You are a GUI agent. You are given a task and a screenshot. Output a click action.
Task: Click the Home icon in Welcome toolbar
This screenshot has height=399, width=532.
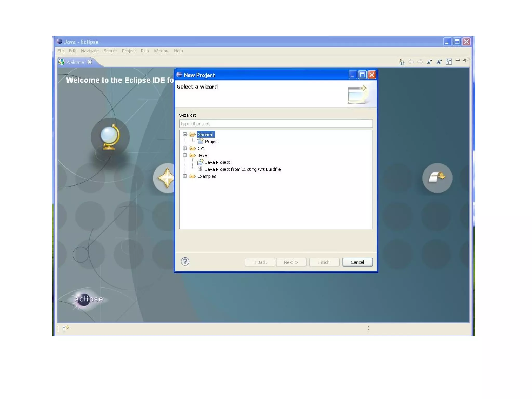[x=401, y=62]
